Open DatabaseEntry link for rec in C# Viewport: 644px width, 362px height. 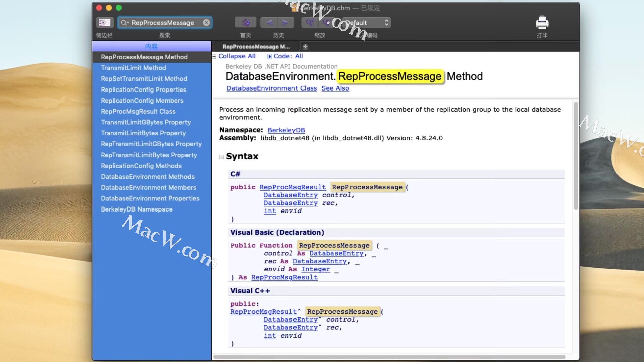pos(290,203)
